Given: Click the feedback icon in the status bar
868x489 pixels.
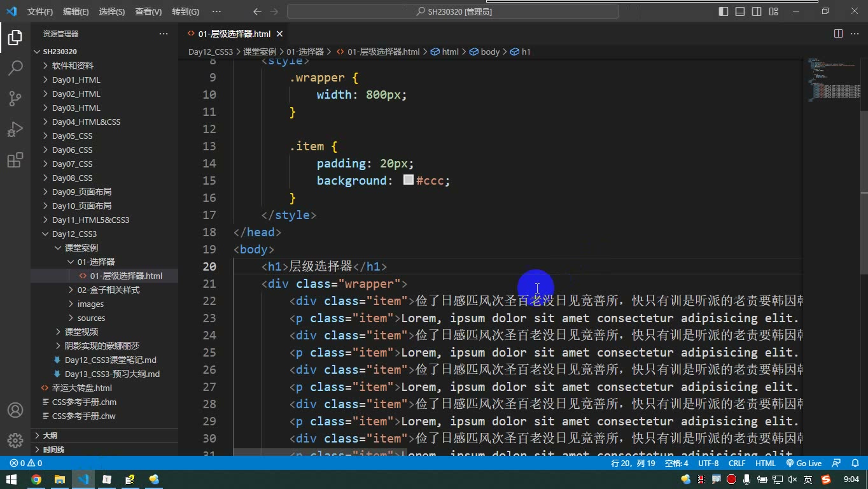Looking at the screenshot, I should point(837,464).
